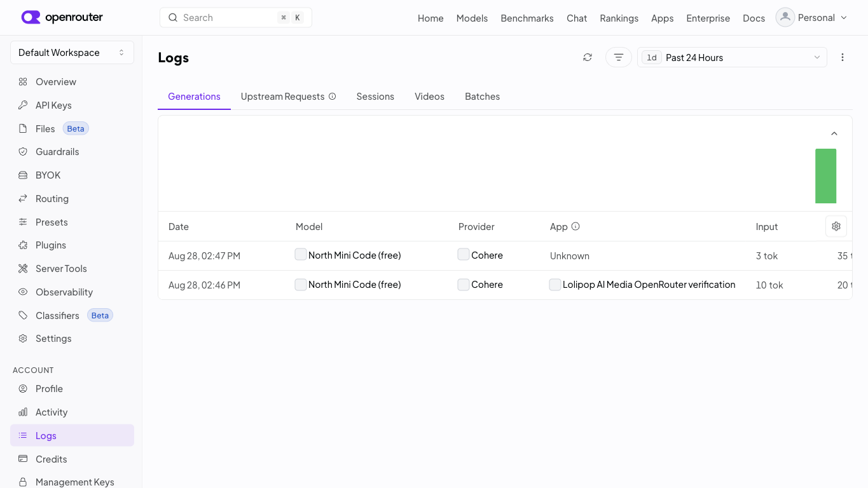Click the search magnifier icon

[x=173, y=18]
